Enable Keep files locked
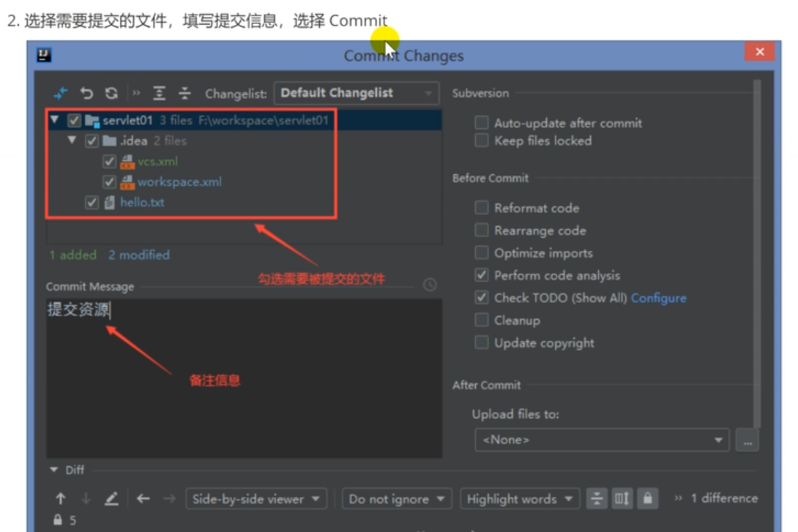 (x=482, y=141)
